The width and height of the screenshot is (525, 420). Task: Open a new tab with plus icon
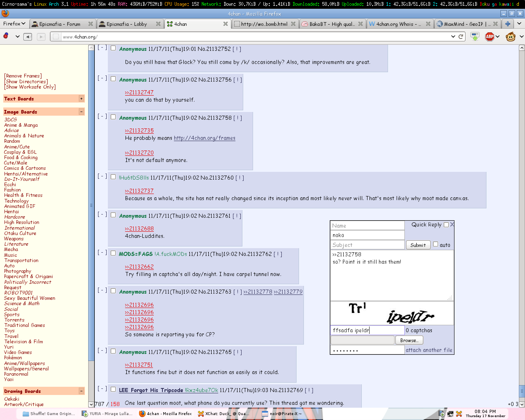(507, 24)
